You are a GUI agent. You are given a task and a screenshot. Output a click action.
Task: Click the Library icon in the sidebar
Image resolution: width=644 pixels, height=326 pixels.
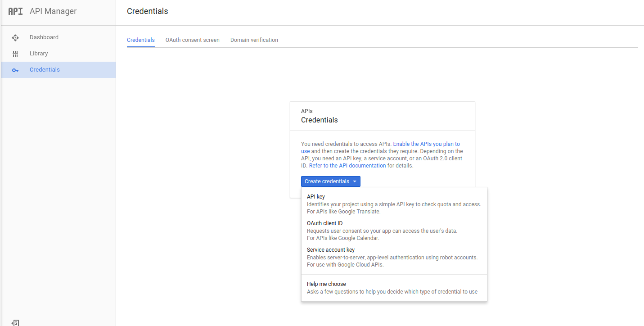[x=15, y=54]
